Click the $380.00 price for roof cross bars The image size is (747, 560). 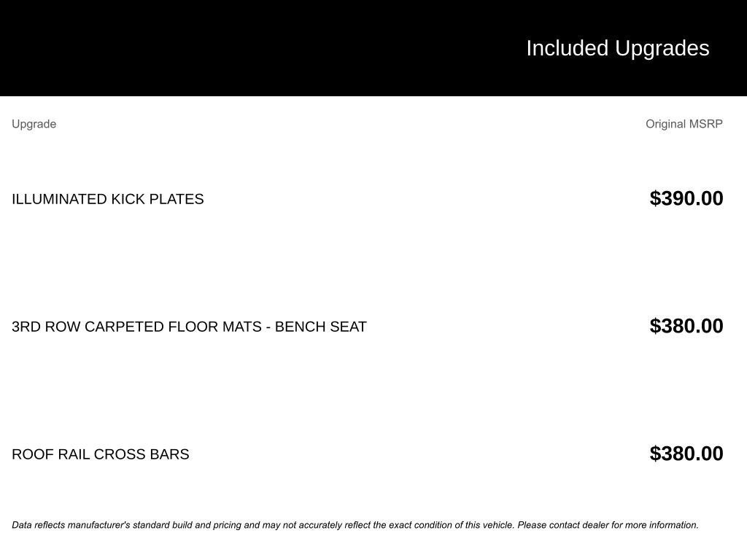click(686, 454)
